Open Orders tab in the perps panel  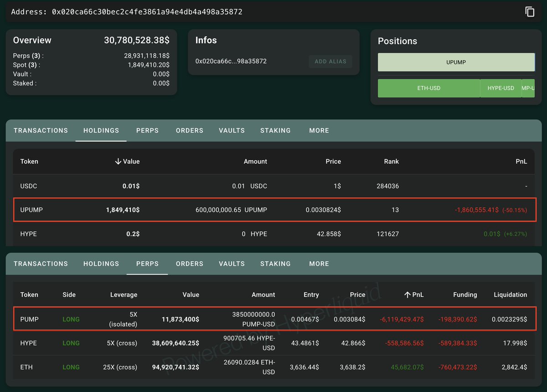click(x=190, y=264)
